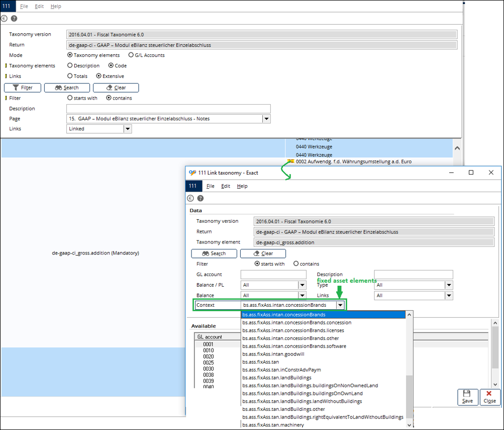Open the File menu in main window
This screenshot has height=430, width=504.
tap(24, 7)
